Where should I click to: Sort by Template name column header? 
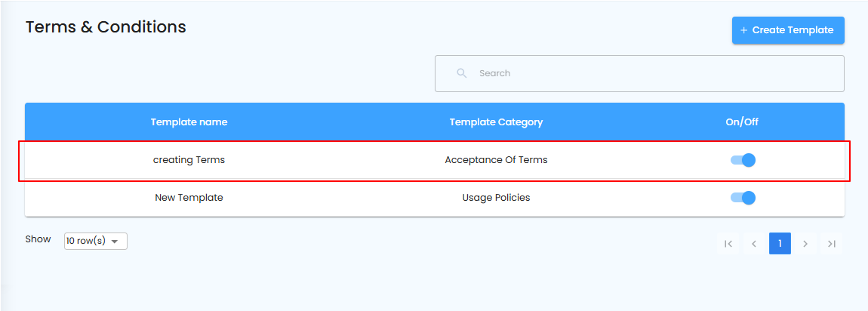click(x=189, y=122)
